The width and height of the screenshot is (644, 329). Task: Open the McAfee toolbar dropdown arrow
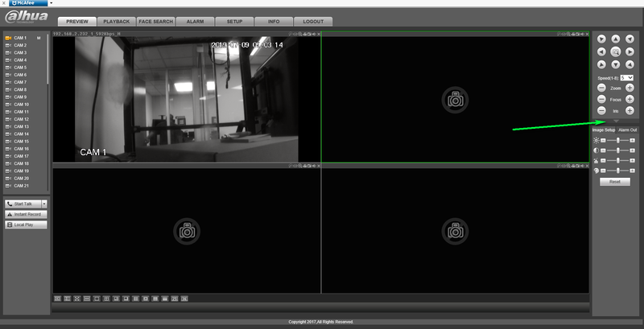pyautogui.click(x=51, y=3)
